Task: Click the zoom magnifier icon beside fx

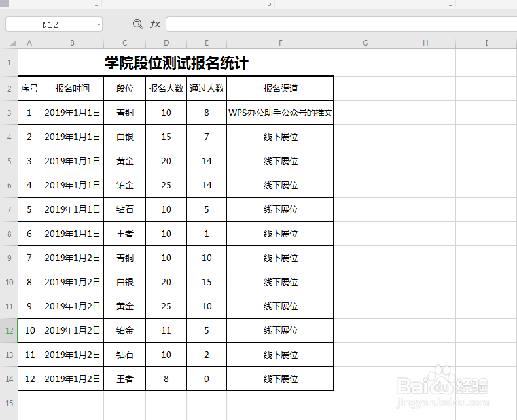Action: [138, 24]
